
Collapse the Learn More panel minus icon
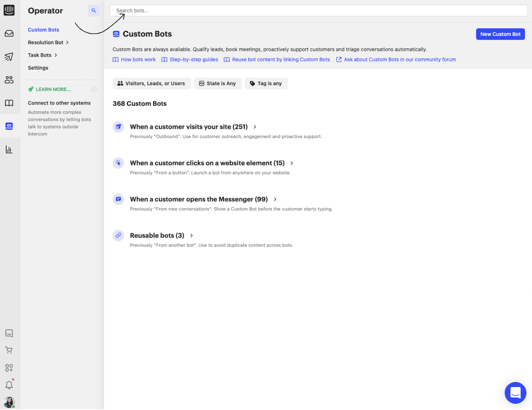coord(94,89)
